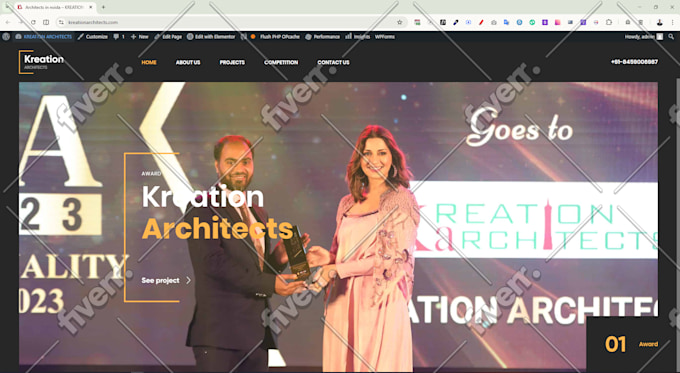Click the Kreation Architects site logo

42,62
